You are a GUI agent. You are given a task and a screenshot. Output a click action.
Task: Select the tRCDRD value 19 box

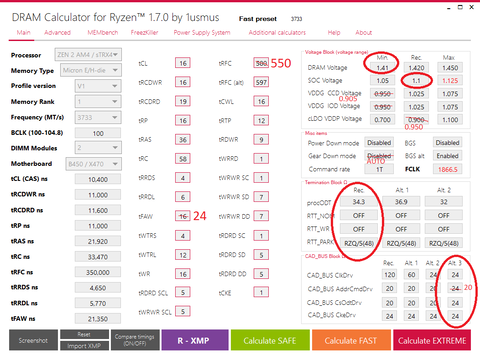[x=183, y=101]
